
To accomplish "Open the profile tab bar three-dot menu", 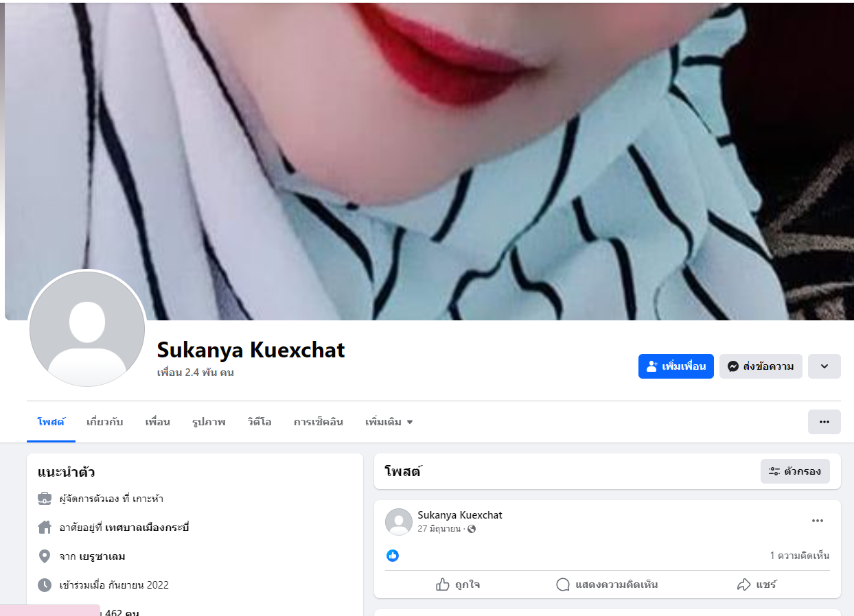I will 824,422.
